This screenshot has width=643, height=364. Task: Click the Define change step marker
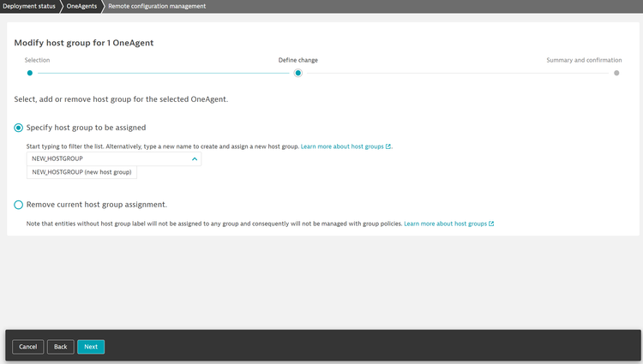[x=298, y=74]
